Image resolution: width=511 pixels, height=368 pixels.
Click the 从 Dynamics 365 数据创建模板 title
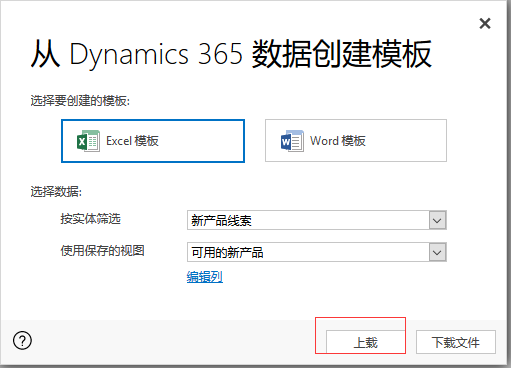pyautogui.click(x=231, y=54)
